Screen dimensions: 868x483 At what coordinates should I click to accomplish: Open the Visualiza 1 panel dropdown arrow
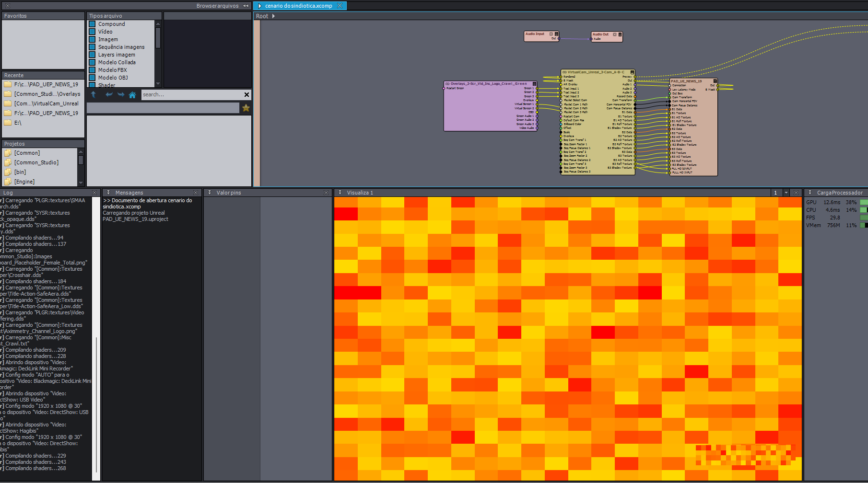click(340, 193)
